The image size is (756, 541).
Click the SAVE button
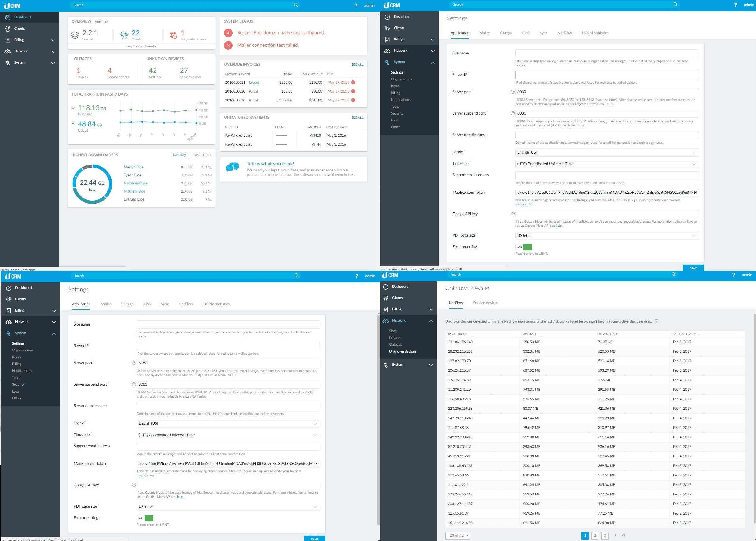(694, 268)
